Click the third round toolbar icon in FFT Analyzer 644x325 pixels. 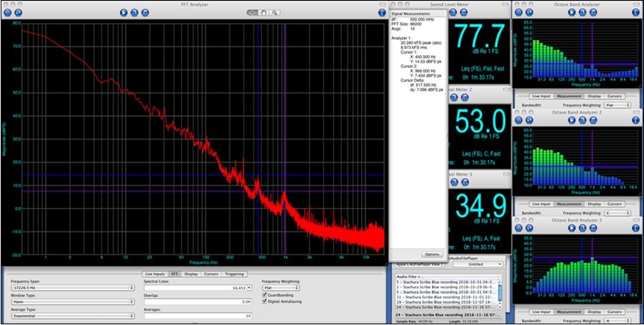145,12
